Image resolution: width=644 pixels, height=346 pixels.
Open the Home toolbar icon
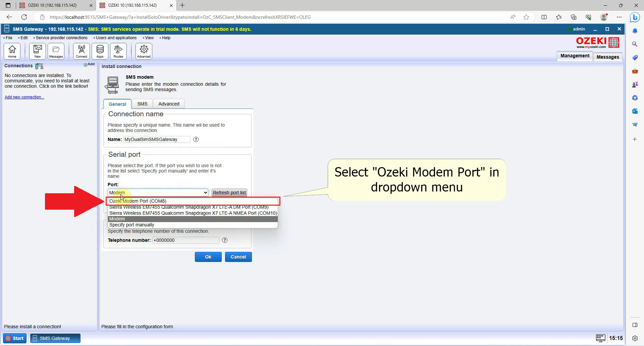(12, 51)
